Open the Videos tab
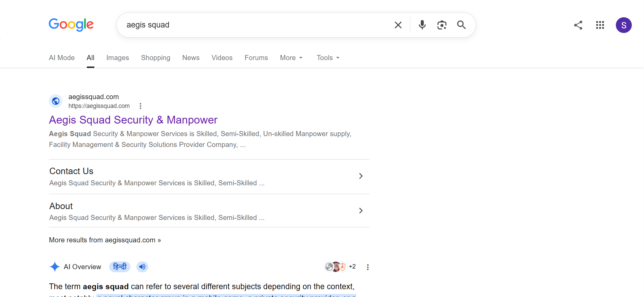The height and width of the screenshot is (297, 644). click(222, 58)
